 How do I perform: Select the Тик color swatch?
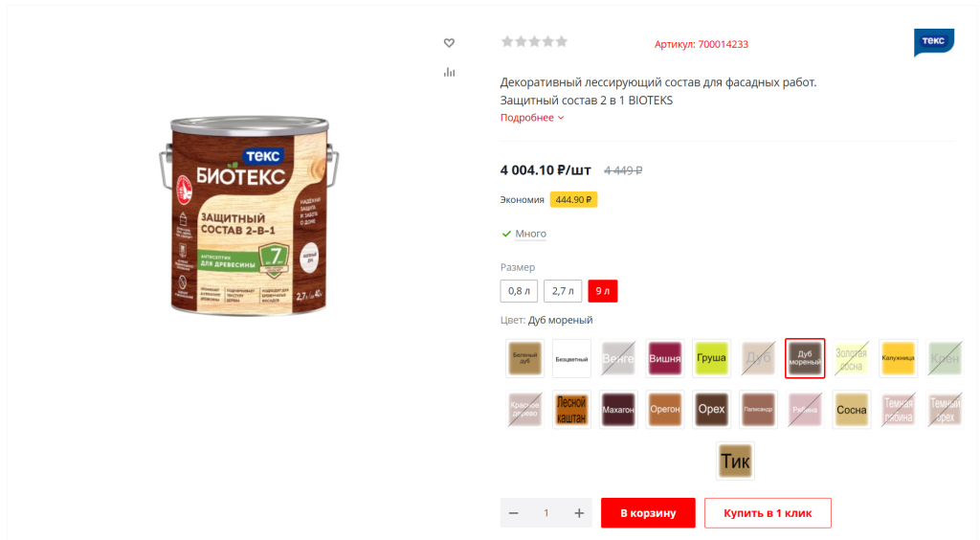click(x=735, y=461)
